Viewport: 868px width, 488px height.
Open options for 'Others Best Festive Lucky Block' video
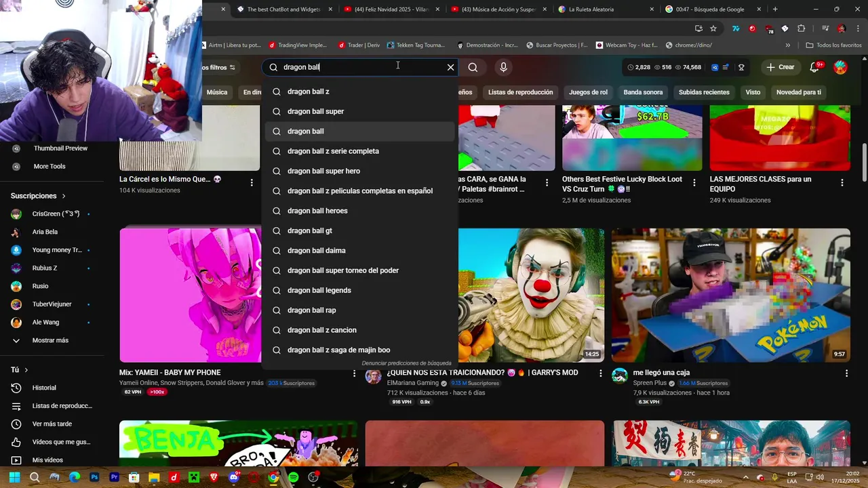pyautogui.click(x=694, y=182)
